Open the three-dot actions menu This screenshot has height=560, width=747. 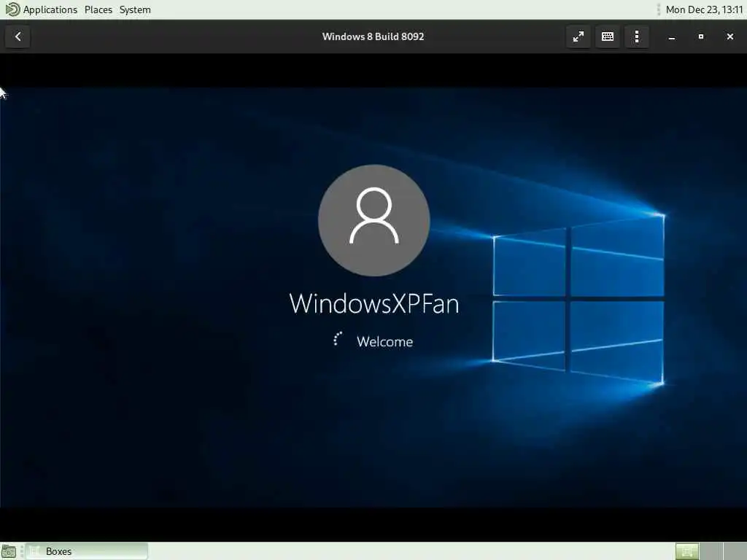point(637,36)
